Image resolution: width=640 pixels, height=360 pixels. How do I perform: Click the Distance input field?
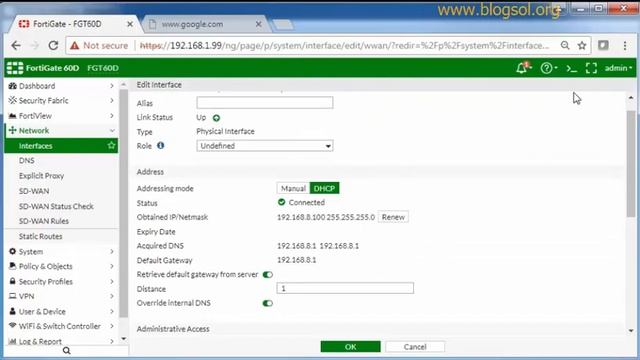(345, 288)
